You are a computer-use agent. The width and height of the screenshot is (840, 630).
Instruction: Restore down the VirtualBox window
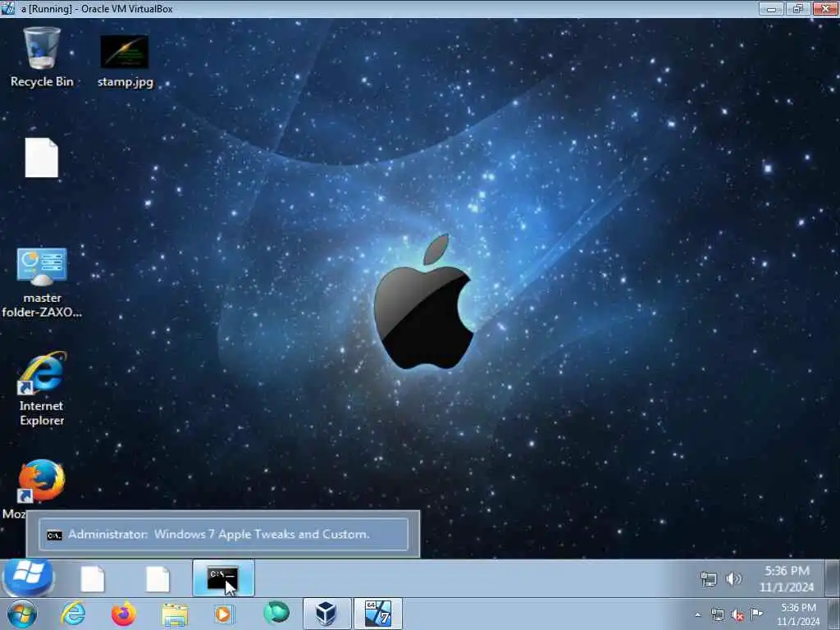pos(798,8)
